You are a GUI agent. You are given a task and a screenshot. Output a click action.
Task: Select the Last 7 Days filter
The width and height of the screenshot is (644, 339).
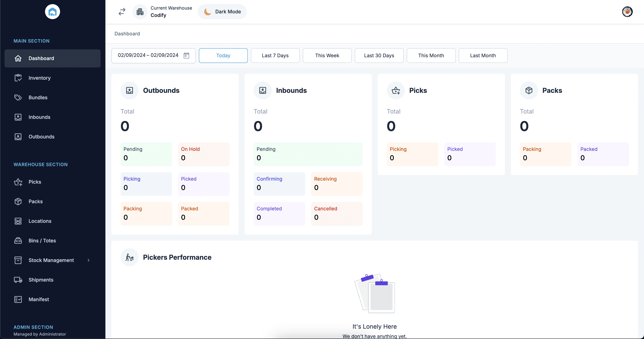click(275, 56)
